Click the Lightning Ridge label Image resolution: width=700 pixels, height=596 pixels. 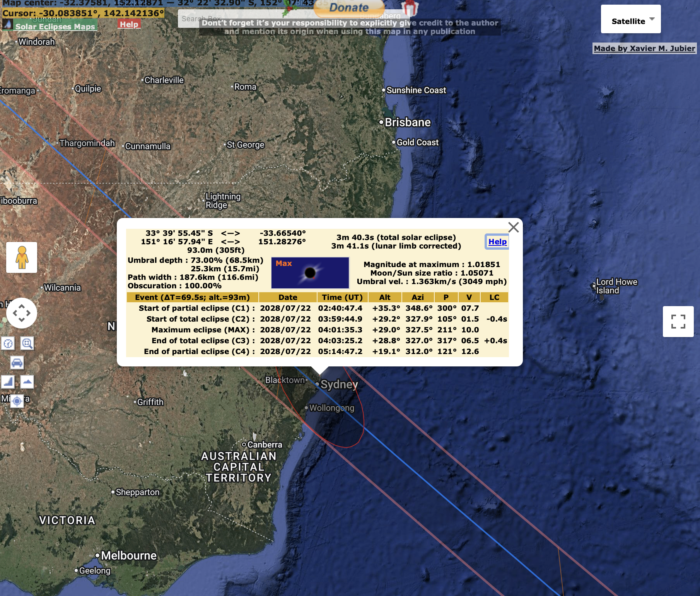point(223,201)
